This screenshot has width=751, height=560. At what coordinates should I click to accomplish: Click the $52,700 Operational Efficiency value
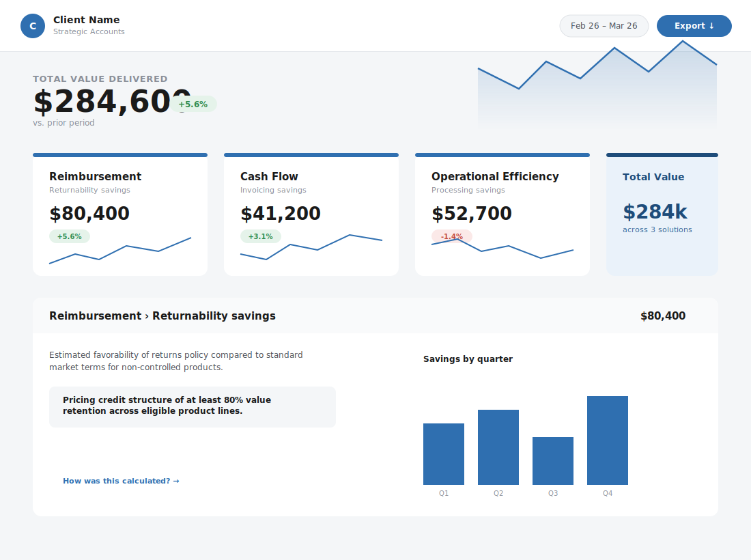tap(472, 213)
